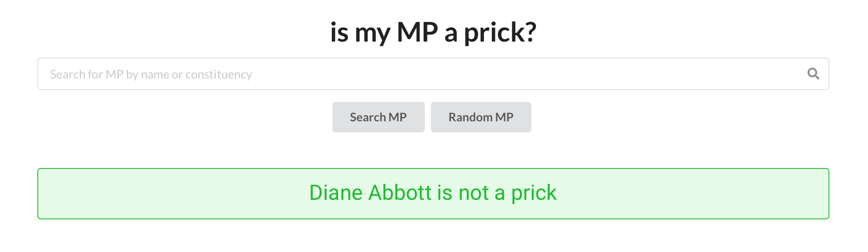Click the Search MP button
Viewport: 868px width, 252px height.
378,117
